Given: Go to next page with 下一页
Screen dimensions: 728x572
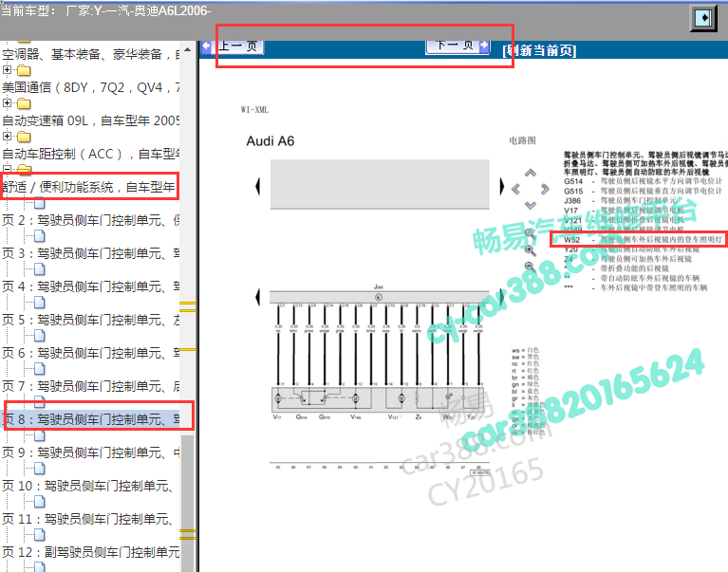Looking at the screenshot, I should 457,46.
